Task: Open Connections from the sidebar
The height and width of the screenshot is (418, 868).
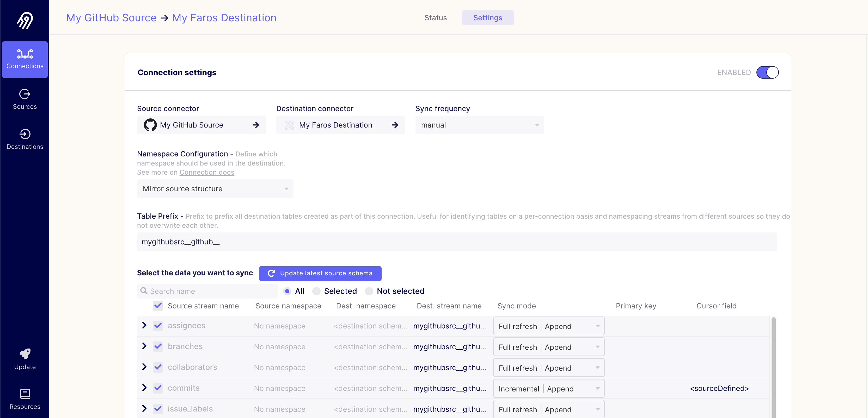Action: [x=25, y=60]
